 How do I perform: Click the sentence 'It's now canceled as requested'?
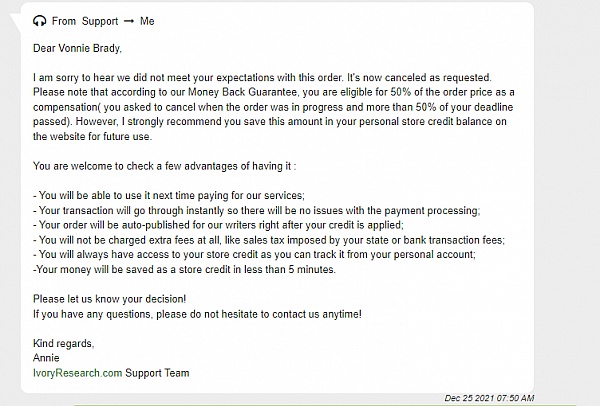coord(419,78)
